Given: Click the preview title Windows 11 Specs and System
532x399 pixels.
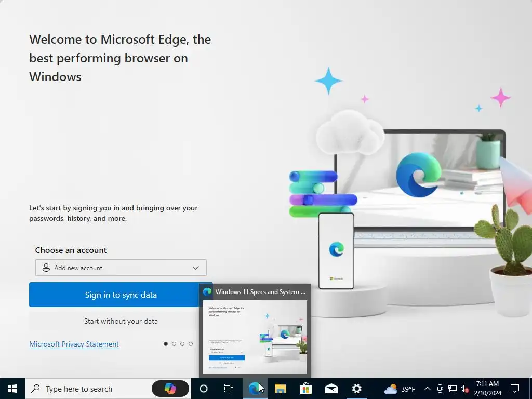Looking at the screenshot, I should click(x=261, y=292).
